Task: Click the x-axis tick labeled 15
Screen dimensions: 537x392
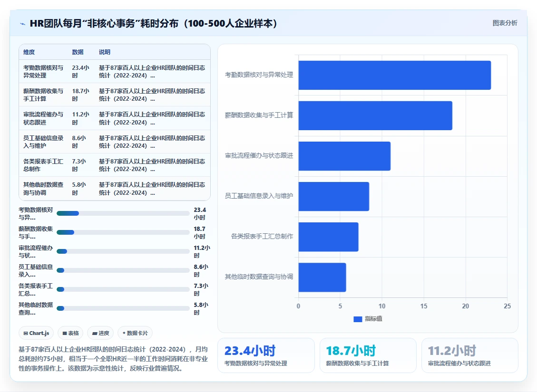Action: point(424,306)
